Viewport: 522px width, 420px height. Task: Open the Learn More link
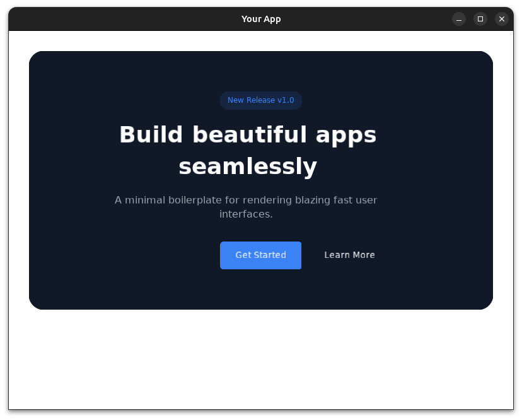[x=349, y=255]
